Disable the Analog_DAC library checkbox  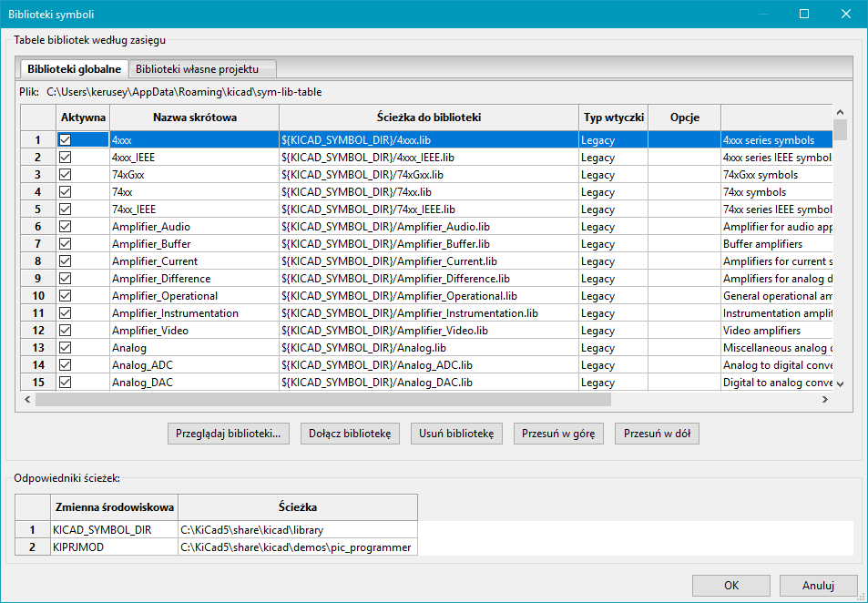click(x=66, y=383)
